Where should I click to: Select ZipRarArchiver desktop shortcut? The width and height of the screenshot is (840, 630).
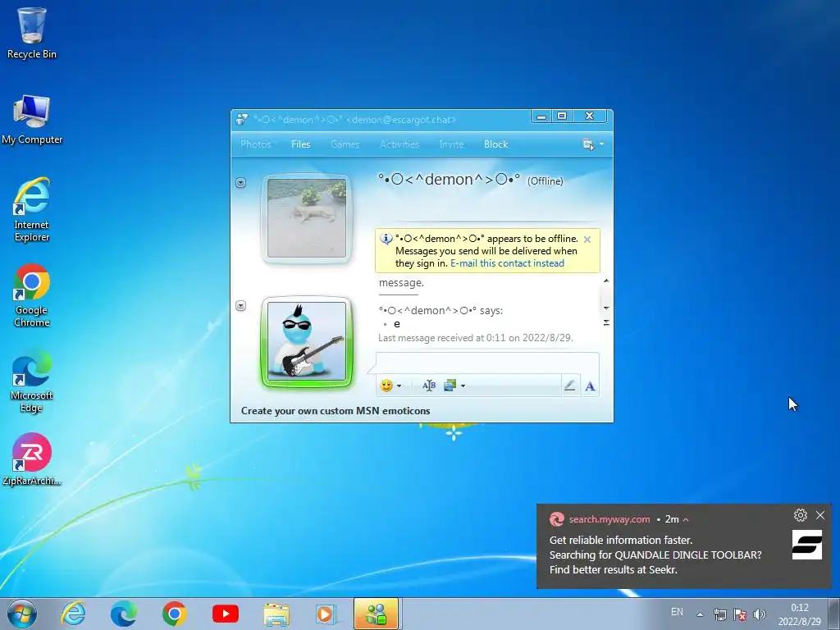tap(32, 459)
